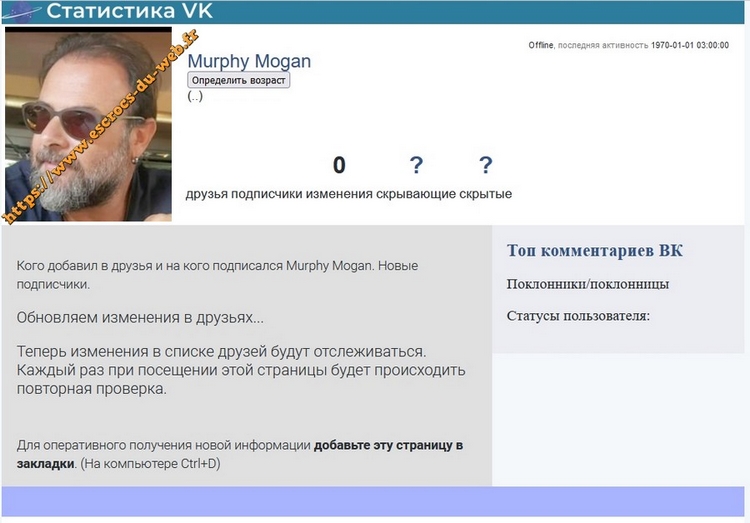Click Поклонники/поклонницы entry

pyautogui.click(x=588, y=284)
